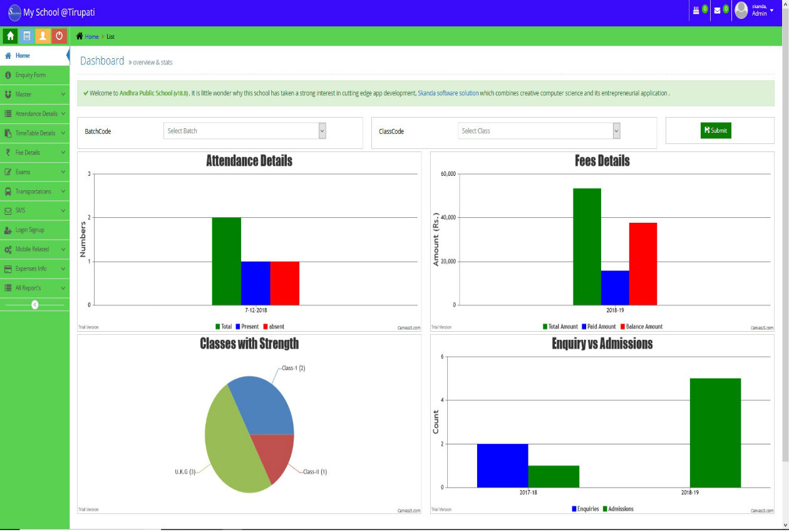Expand the Attendance Details chevron
The height and width of the screenshot is (532, 789).
click(x=63, y=114)
